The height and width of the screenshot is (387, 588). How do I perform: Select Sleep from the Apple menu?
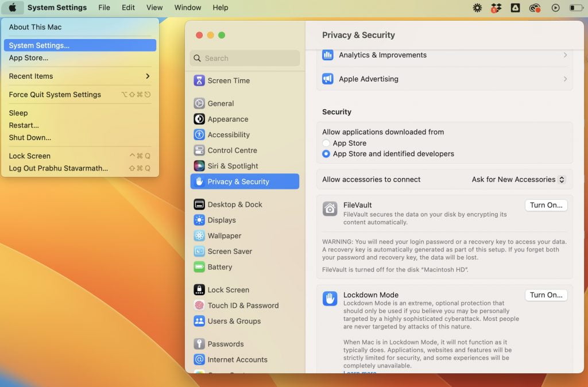coord(80,113)
